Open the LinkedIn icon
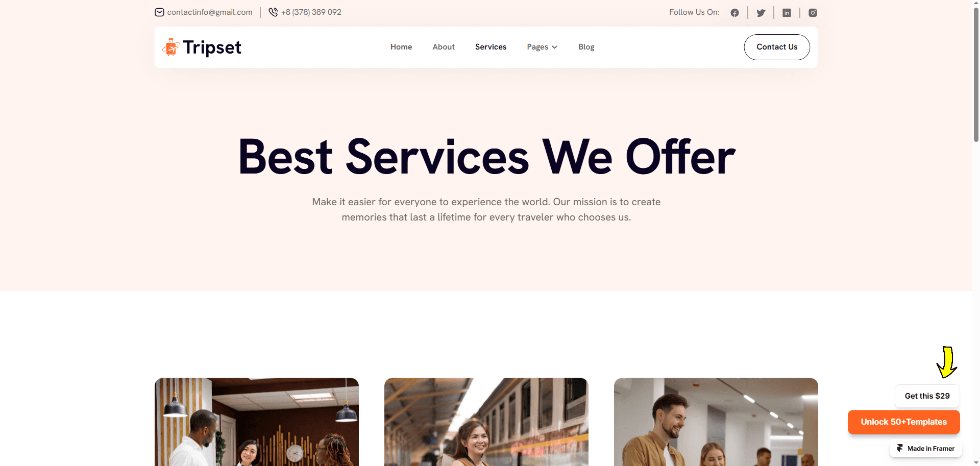 coord(787,13)
